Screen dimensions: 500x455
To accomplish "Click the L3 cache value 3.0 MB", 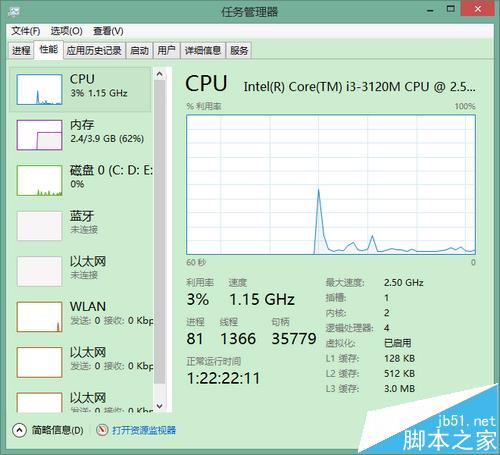I will click(400, 389).
